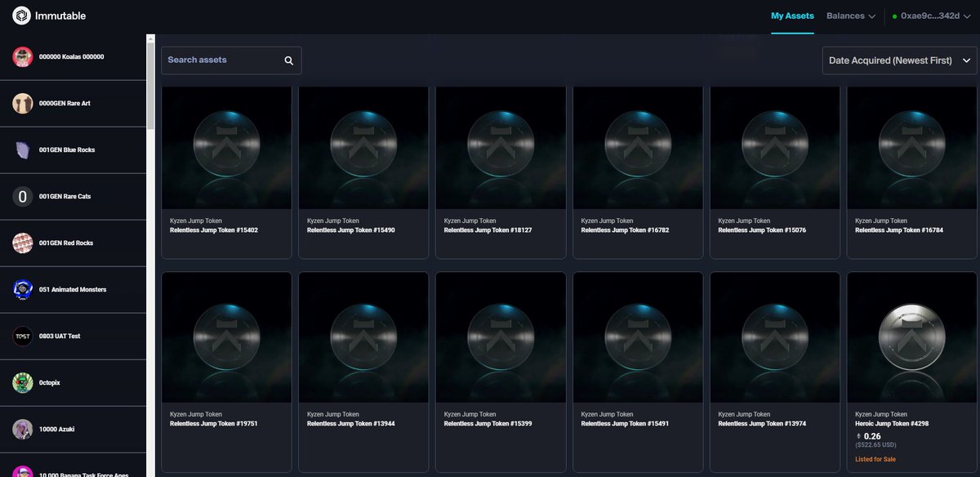The image size is (980, 477).
Task: Click the Relentless Jump Token #15402 title
Action: click(214, 230)
